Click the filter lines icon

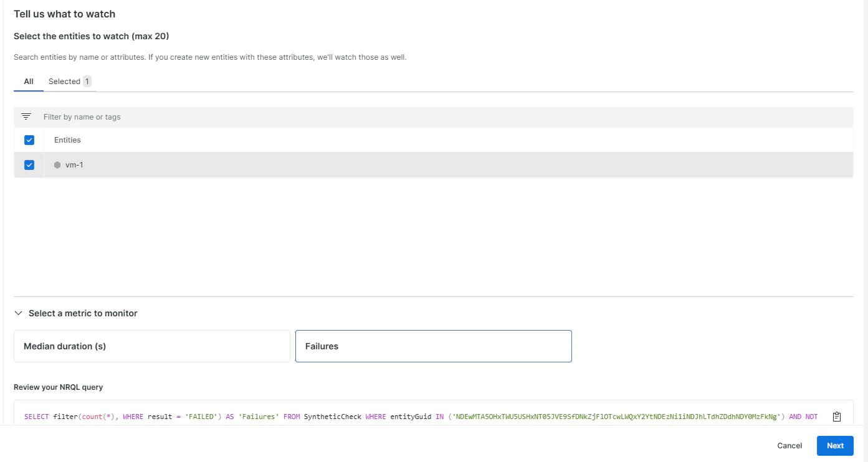(26, 116)
